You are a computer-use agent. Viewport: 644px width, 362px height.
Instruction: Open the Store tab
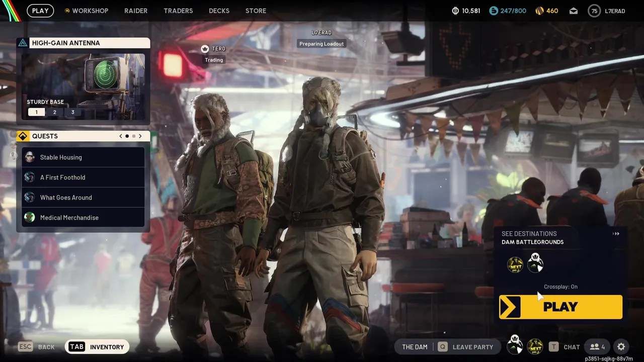pos(256,11)
